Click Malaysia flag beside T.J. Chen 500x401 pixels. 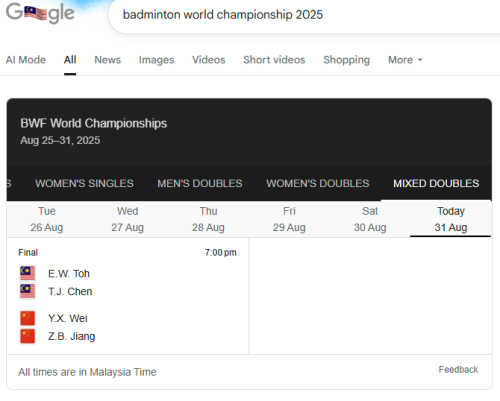pyautogui.click(x=27, y=291)
